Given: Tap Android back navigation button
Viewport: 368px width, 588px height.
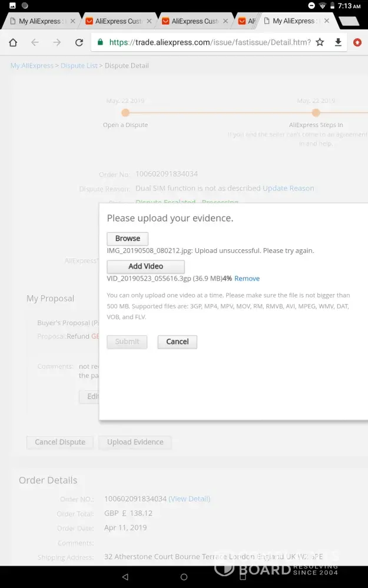Looking at the screenshot, I should (x=125, y=577).
